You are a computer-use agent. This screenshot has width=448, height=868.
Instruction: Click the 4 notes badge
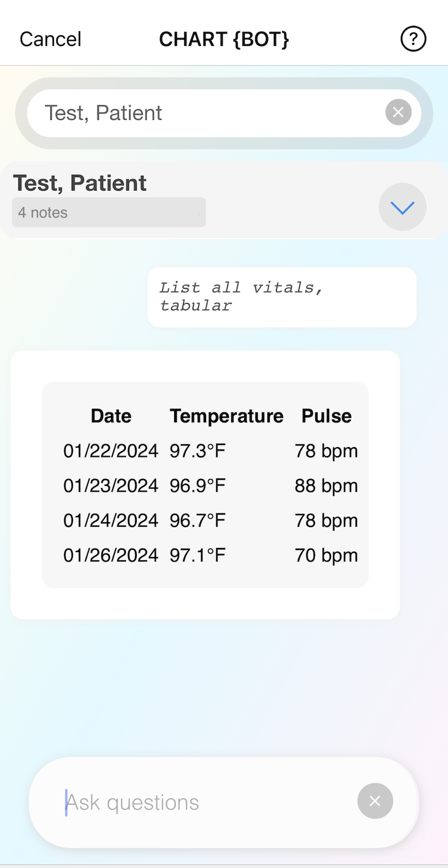109,212
